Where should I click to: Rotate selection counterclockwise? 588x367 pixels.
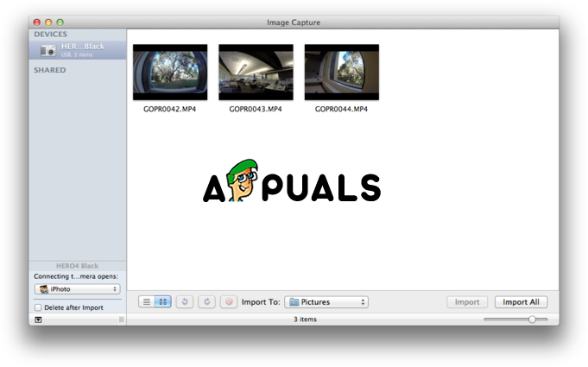click(x=185, y=301)
